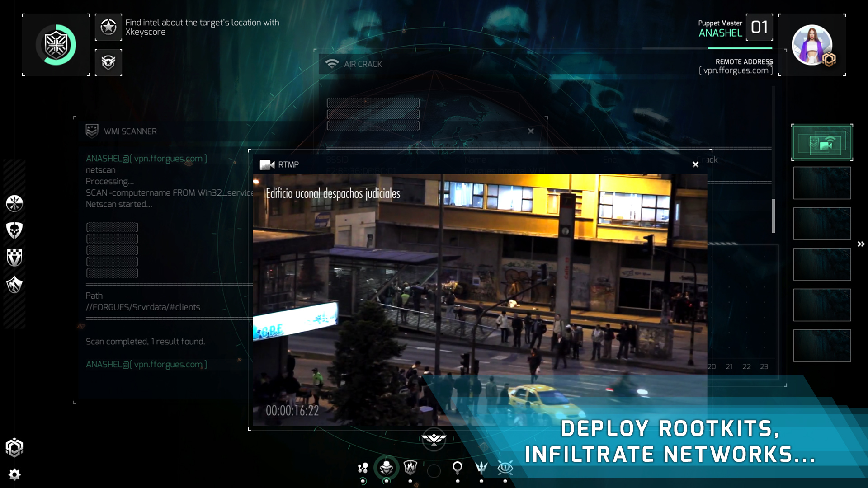Click the winged eagle emblem above bottom toolbar

click(x=434, y=439)
